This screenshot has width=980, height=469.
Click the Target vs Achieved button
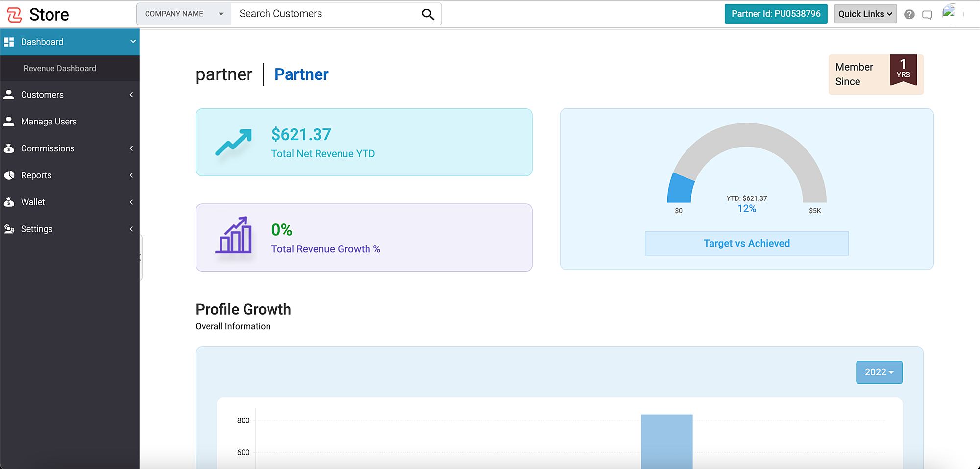pyautogui.click(x=747, y=244)
